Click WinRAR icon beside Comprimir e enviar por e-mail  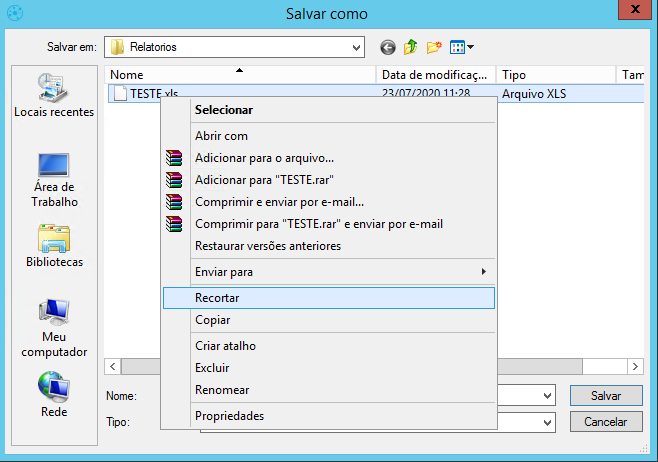point(174,202)
